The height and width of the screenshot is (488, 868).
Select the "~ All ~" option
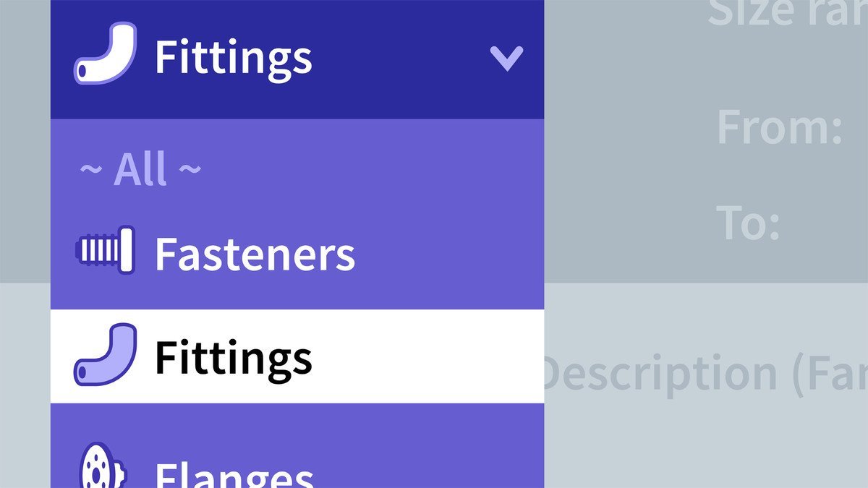point(140,170)
